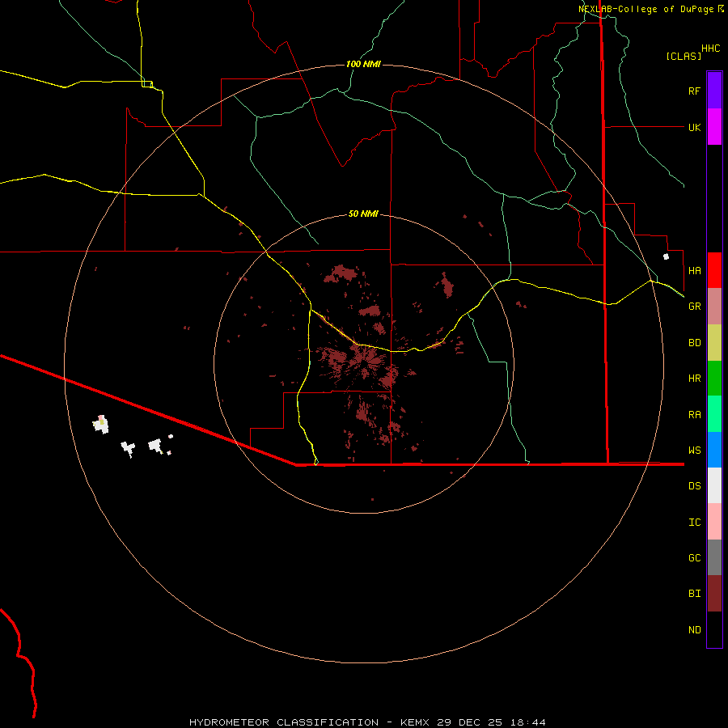728x728 pixels.
Task: Click the GC gray legend swatch
Action: click(x=714, y=557)
